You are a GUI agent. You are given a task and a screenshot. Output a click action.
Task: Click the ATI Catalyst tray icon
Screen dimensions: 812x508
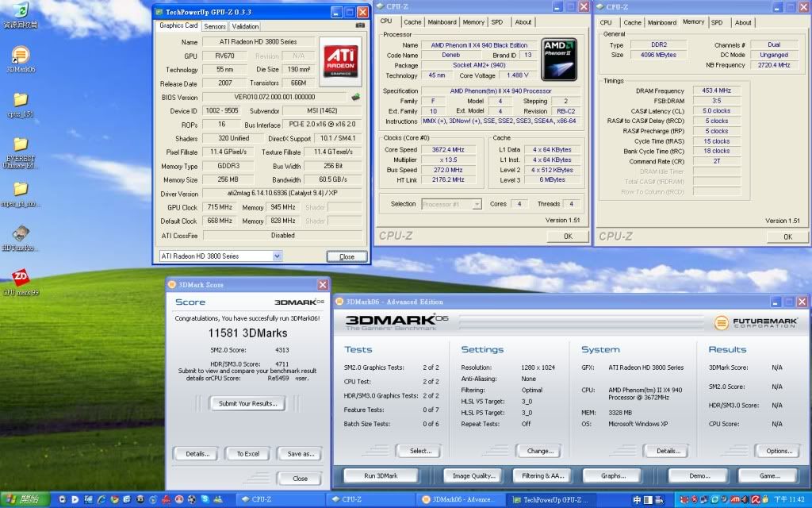coord(735,499)
